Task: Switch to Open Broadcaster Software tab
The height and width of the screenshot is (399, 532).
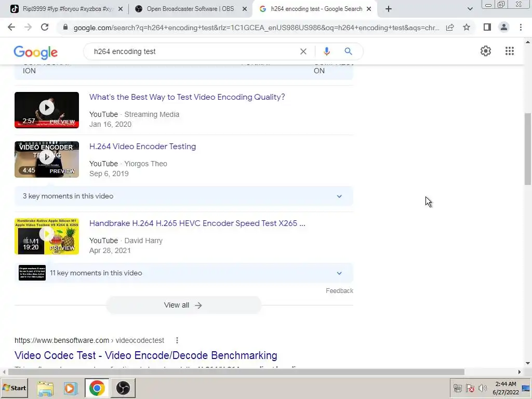Action: (x=191, y=9)
